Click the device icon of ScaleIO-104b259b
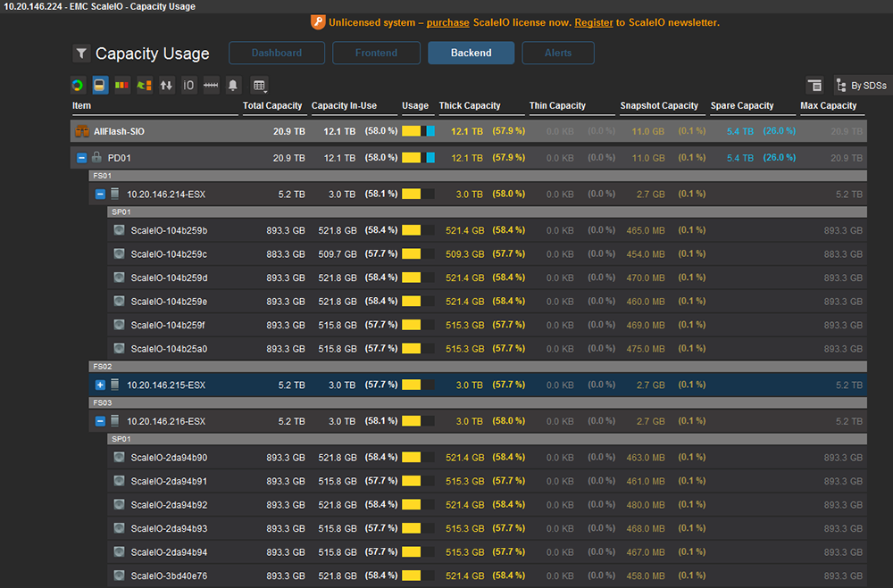Screen dimensions: 893x588 click(x=119, y=230)
